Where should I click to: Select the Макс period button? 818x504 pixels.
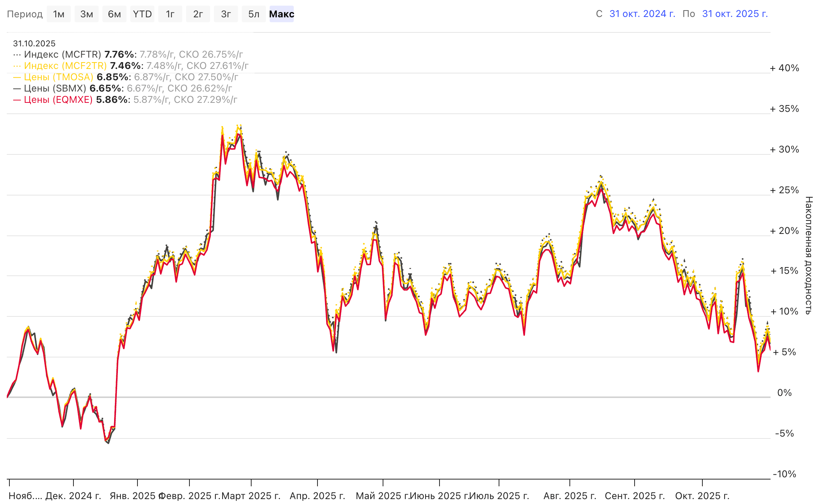281,14
